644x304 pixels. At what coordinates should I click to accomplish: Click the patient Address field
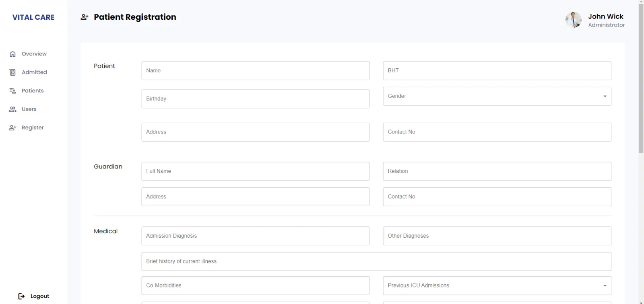[x=256, y=132]
